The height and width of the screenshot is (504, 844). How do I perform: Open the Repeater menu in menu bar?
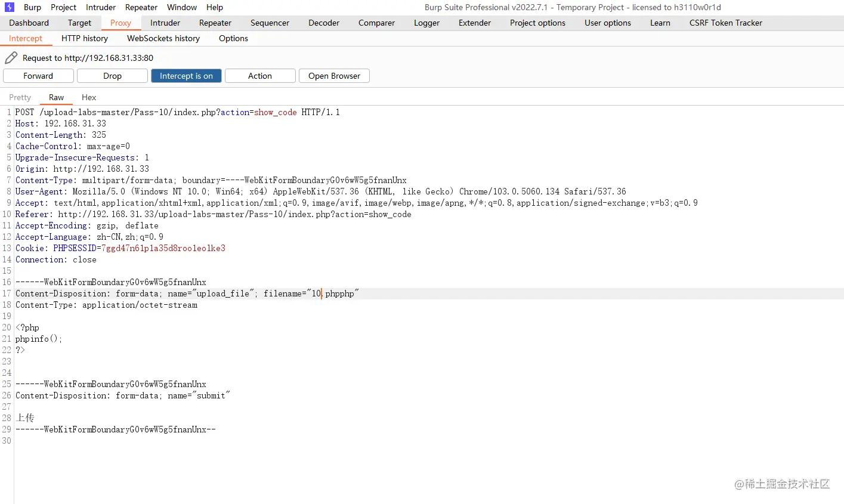[141, 7]
